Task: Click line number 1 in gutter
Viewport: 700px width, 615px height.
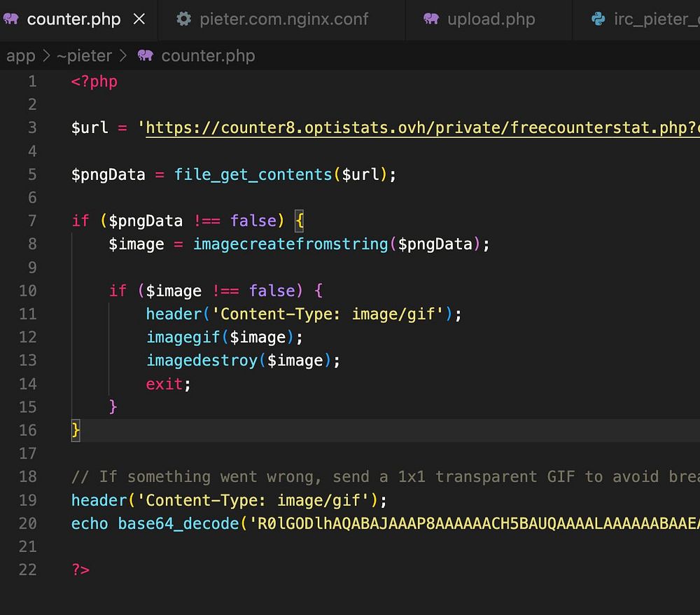Action: point(32,81)
